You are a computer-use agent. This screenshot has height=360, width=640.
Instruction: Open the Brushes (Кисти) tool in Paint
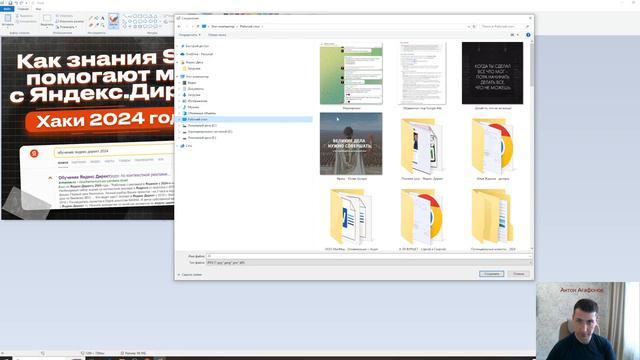pos(113,20)
